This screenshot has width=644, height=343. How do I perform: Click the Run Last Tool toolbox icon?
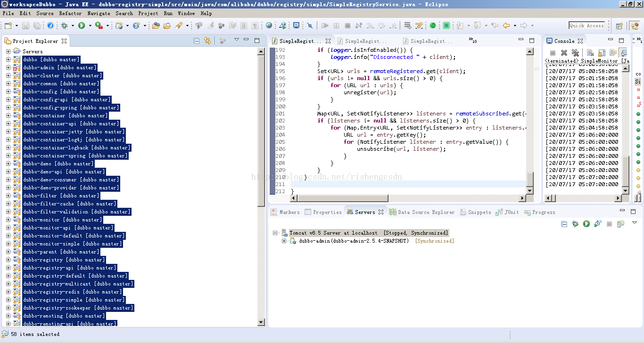(99, 25)
